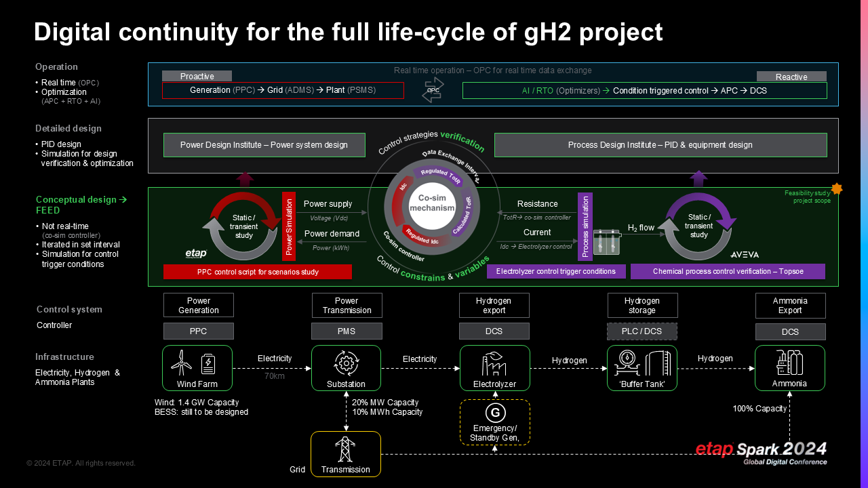868x488 pixels.
Task: Select the 'Buffer Tank' storage icon
Action: coord(642,365)
